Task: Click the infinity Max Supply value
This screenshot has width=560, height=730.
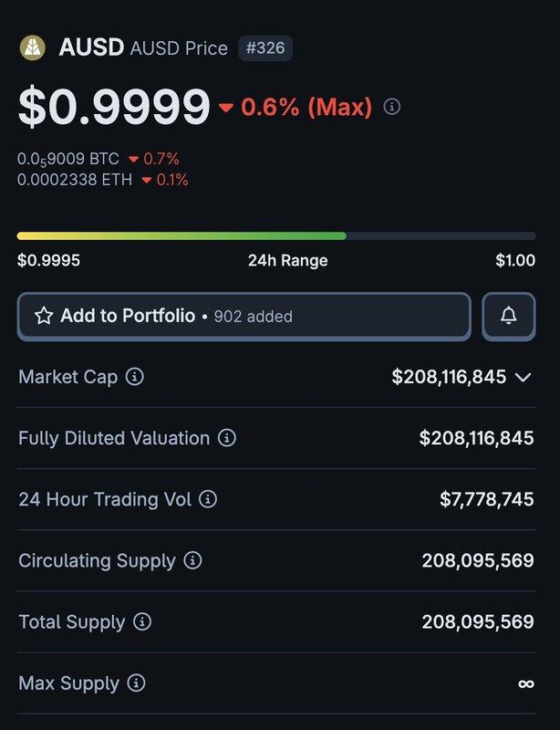Action: (526, 683)
